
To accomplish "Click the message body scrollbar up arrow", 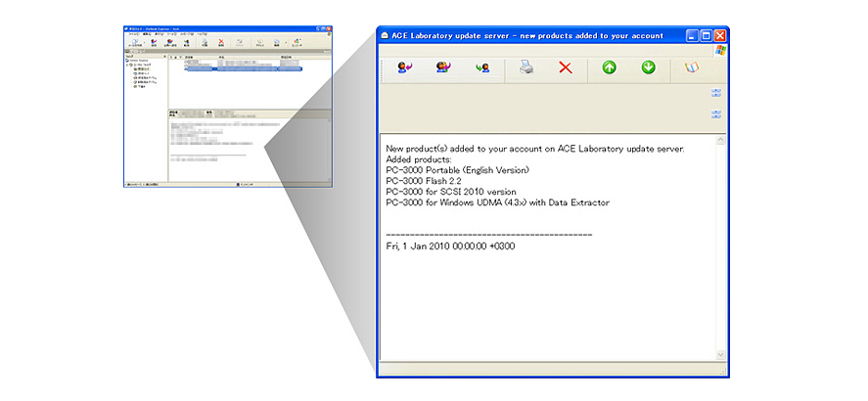I will [x=721, y=141].
